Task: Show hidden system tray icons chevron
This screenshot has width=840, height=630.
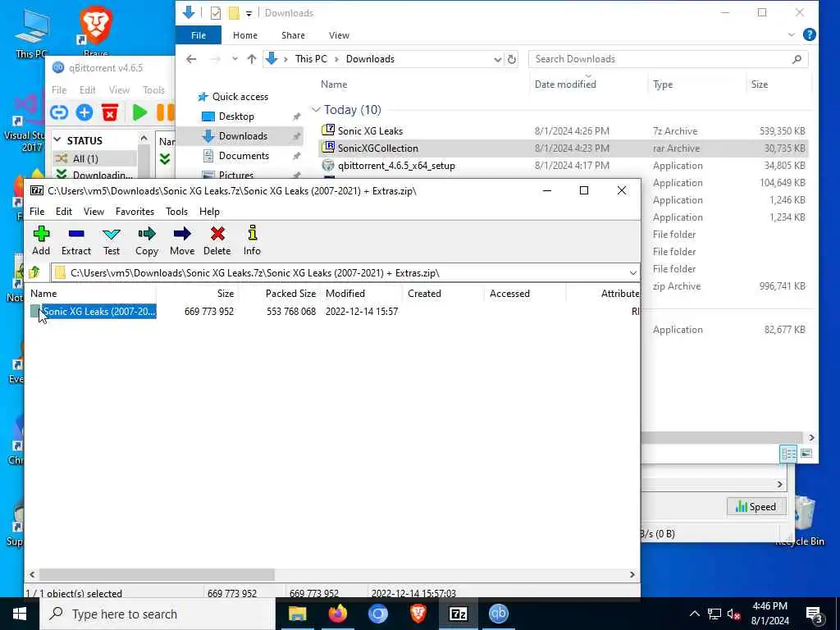Action: (694, 614)
